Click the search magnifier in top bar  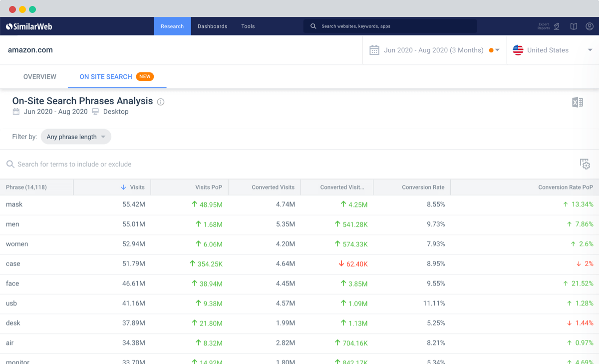coord(313,26)
